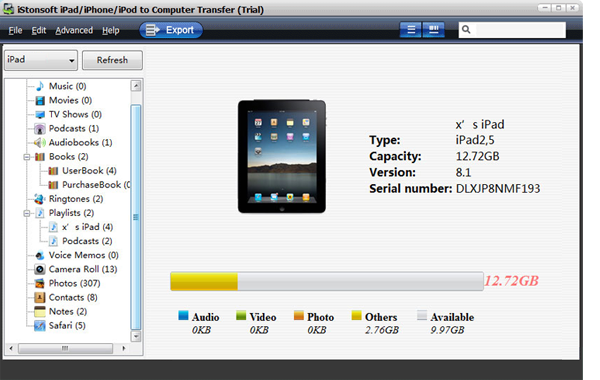Click serial number DLXJP8NMF193 text
The image size is (600, 380).
[498, 189]
